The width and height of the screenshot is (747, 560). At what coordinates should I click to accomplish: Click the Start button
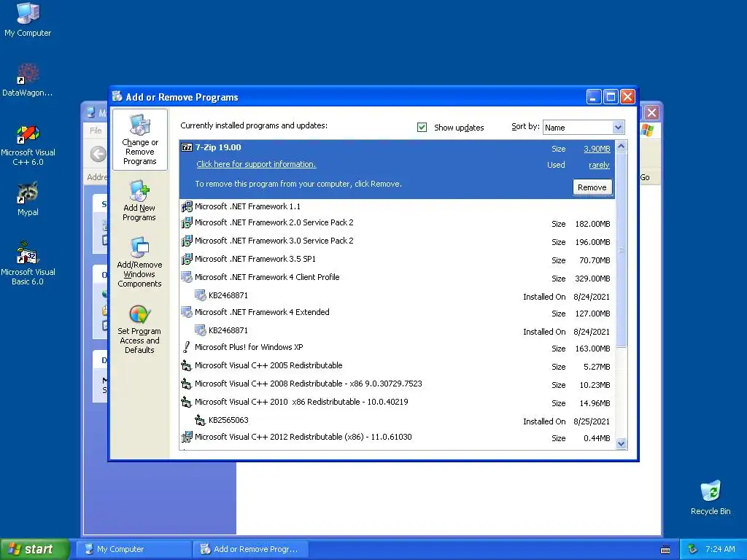(x=35, y=549)
